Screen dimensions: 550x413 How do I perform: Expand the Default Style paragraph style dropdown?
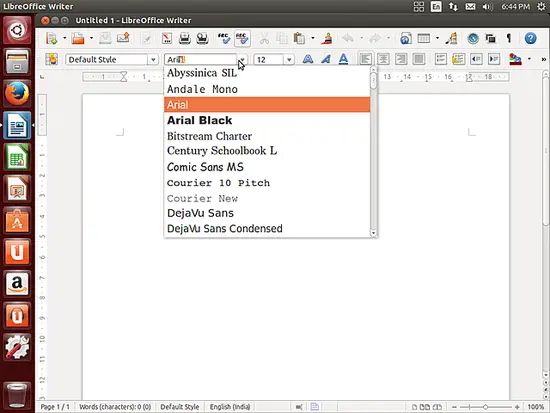pos(153,60)
